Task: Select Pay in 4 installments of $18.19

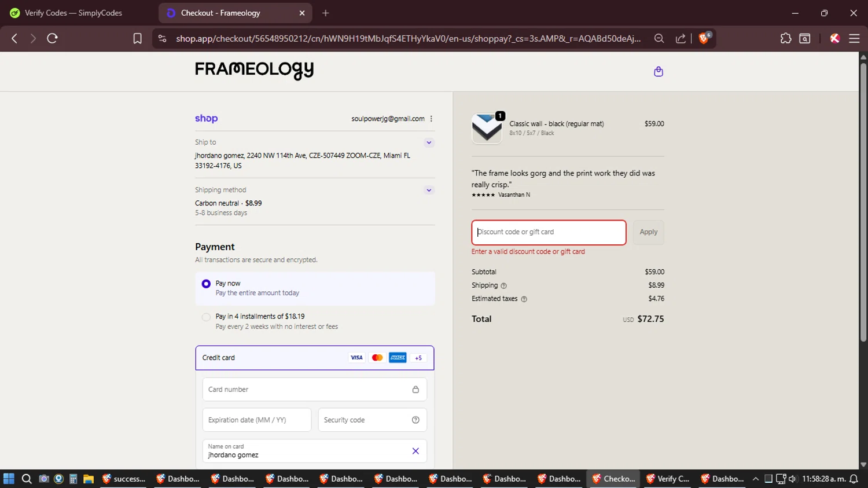Action: [315, 321]
